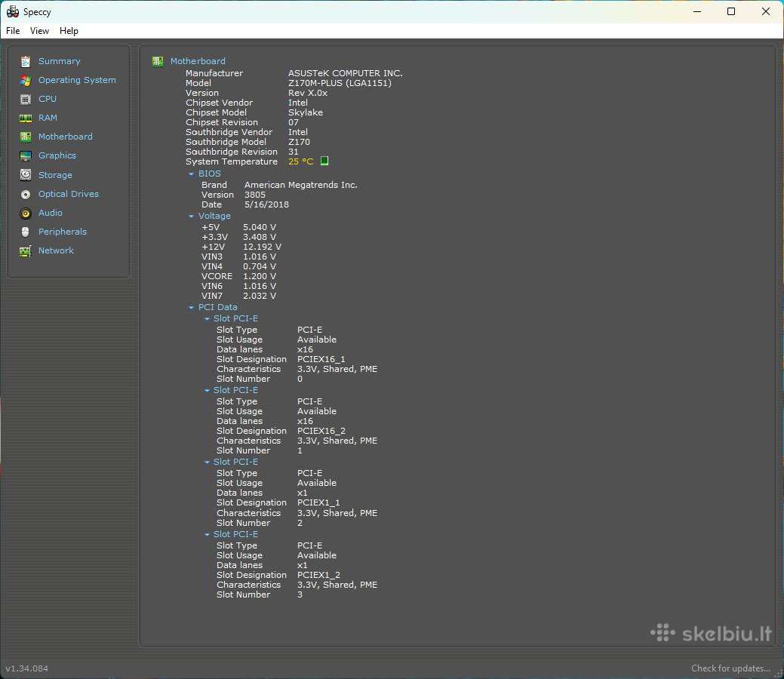Collapse the Slot PCI-E entry for PCIEX16_2

coord(207,391)
